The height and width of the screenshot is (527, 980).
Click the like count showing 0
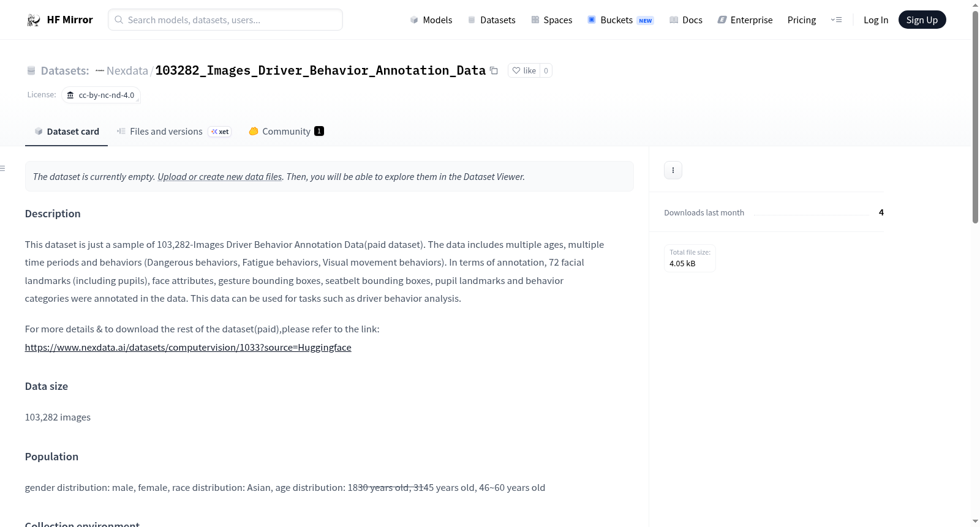point(546,70)
